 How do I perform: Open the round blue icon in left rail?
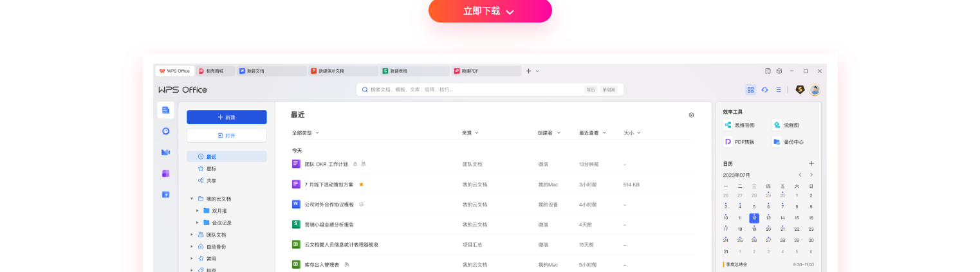pyautogui.click(x=165, y=131)
